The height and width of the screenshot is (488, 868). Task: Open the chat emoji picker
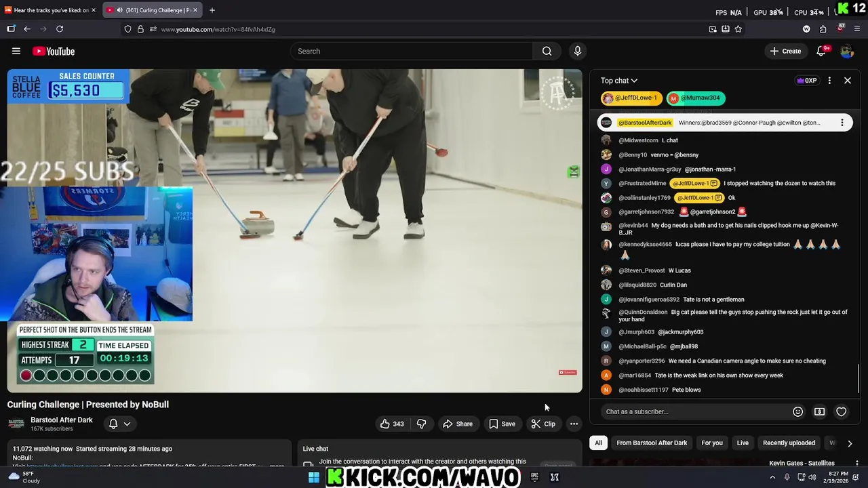797,411
